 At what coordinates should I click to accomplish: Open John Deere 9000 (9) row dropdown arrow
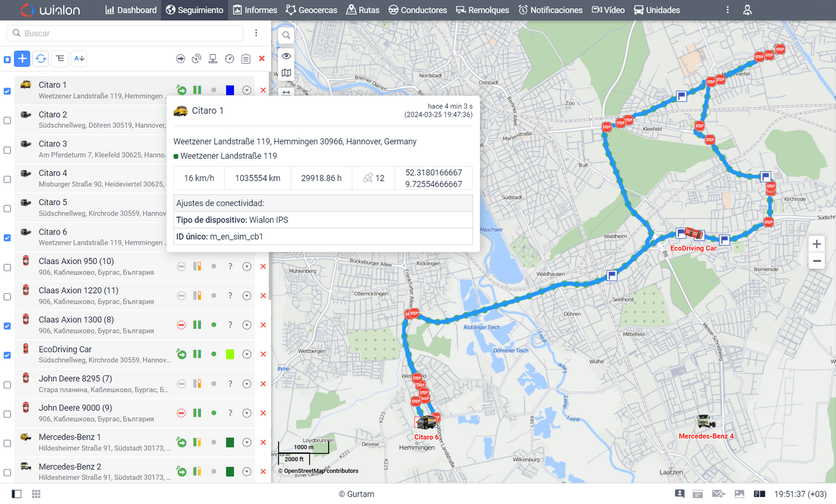point(247,413)
